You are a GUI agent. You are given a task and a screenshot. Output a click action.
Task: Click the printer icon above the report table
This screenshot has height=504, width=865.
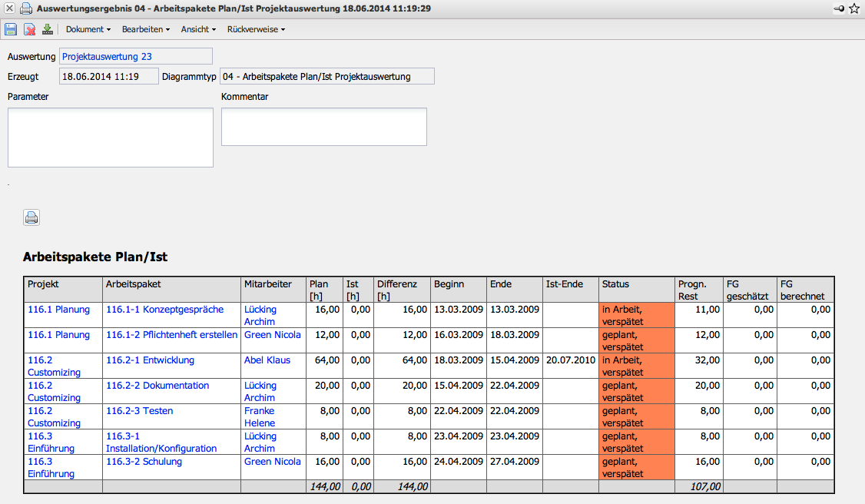tap(31, 217)
